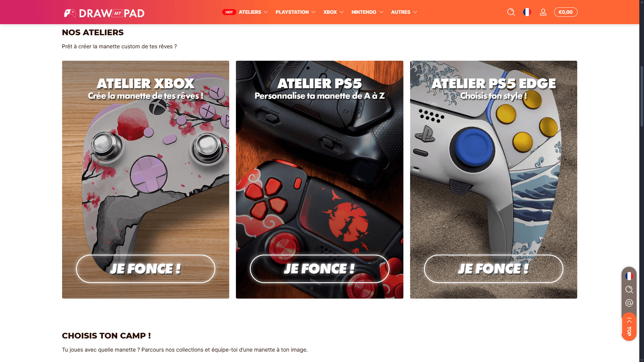644x362 pixels.
Task: Select the French flag language icon in header
Action: pyautogui.click(x=527, y=12)
